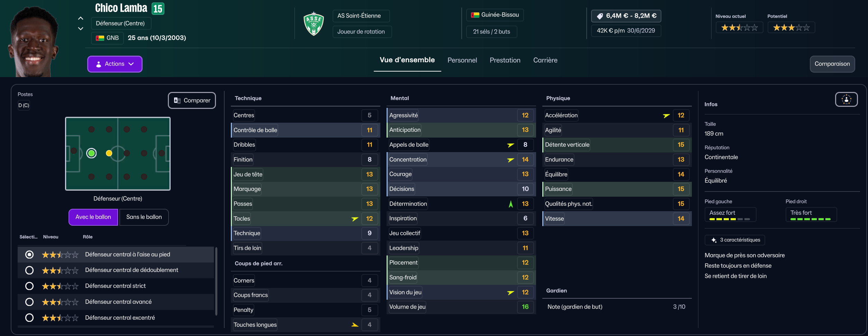Click the squad number 15 badge
Screen dimensions: 868x336
pyautogui.click(x=158, y=9)
